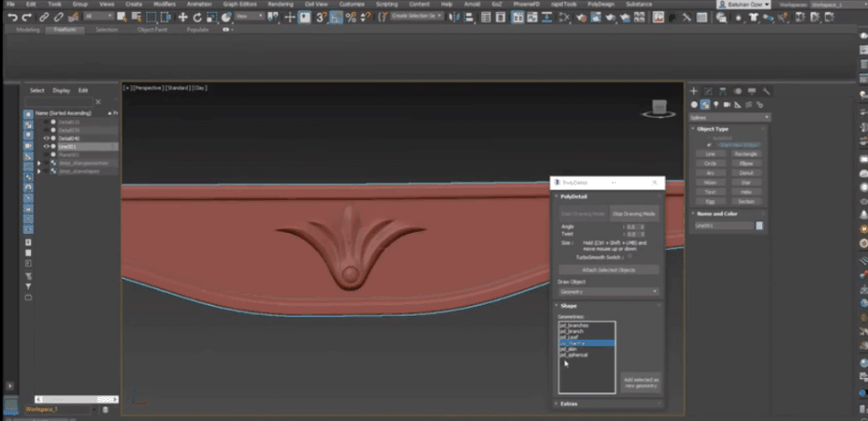Toggle visibility eye of Detail040
Viewport: 868px width, 421px height.
[48, 138]
